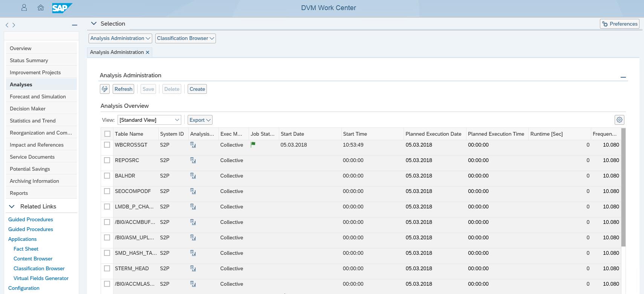Open analysis icon for STERM_HEAD row
This screenshot has height=294, width=644.
pyautogui.click(x=193, y=268)
